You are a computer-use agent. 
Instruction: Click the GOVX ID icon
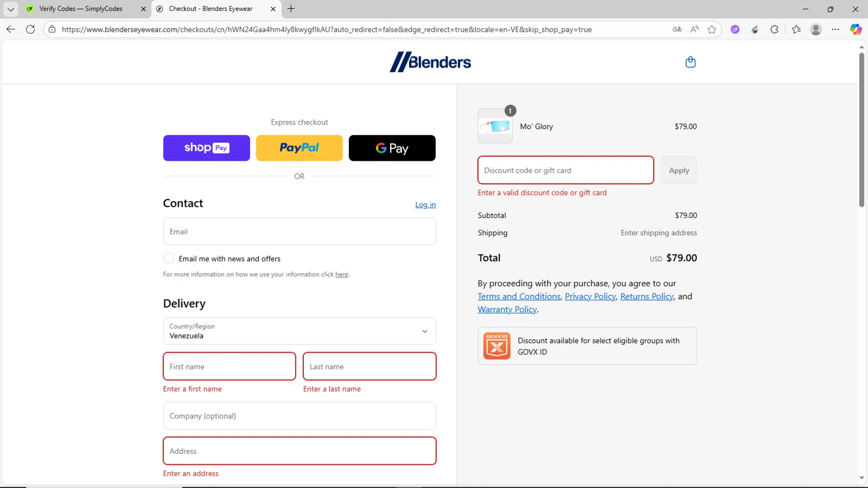coord(496,346)
